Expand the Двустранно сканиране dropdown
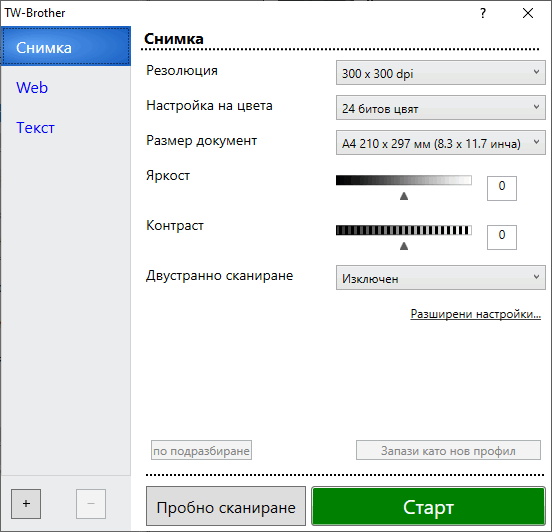Image resolution: width=552 pixels, height=532 pixels. 441,278
